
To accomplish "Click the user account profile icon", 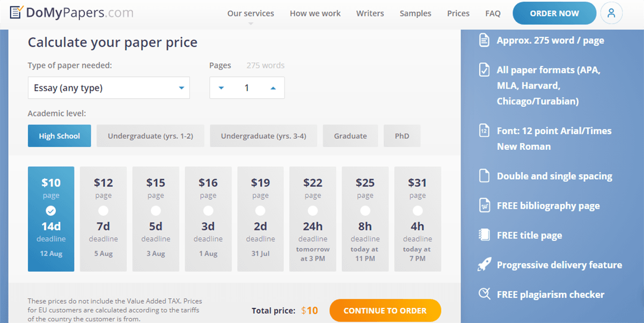I will click(611, 13).
